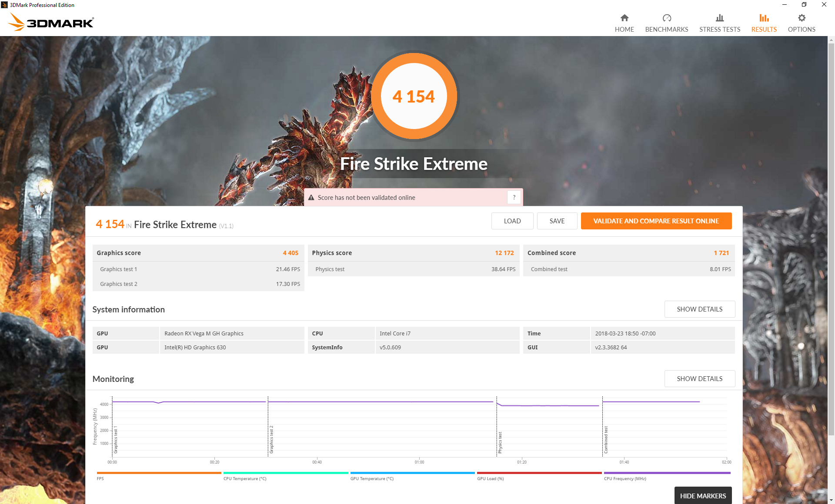Toggle CPU Frequency purple legend bar

pos(667,473)
